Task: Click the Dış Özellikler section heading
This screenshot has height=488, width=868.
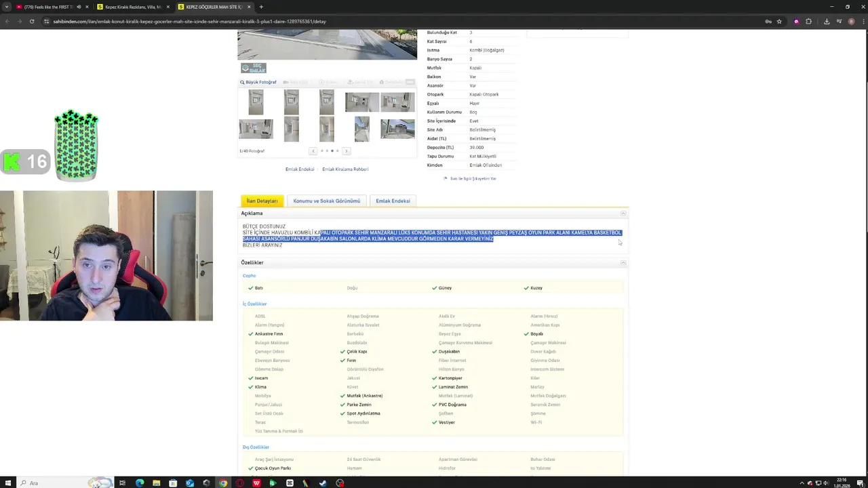Action: 256,447
